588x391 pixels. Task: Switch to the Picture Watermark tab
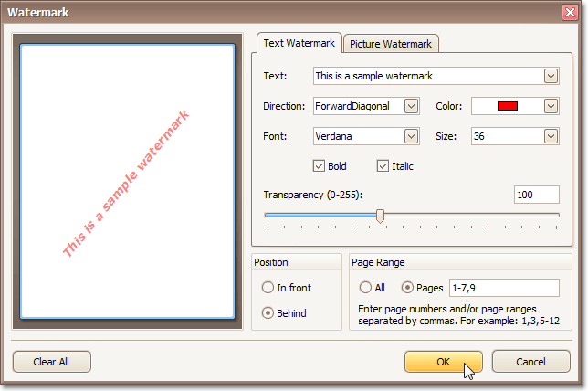tap(391, 44)
